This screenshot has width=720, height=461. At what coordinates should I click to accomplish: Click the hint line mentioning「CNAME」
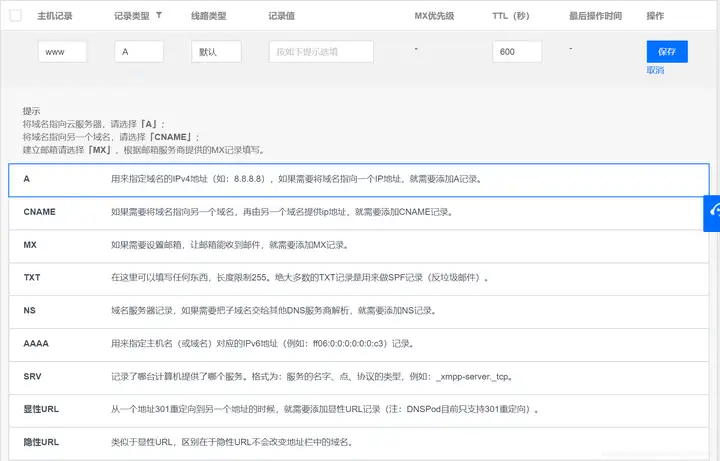click(112, 137)
